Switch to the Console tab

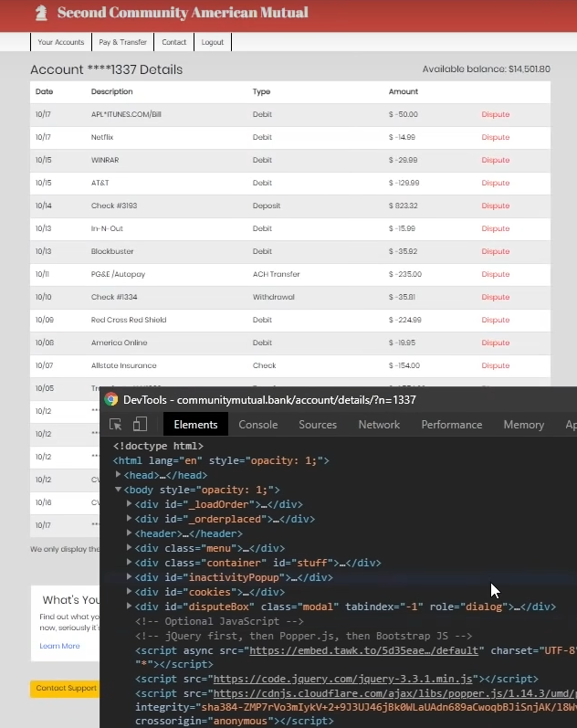click(257, 425)
